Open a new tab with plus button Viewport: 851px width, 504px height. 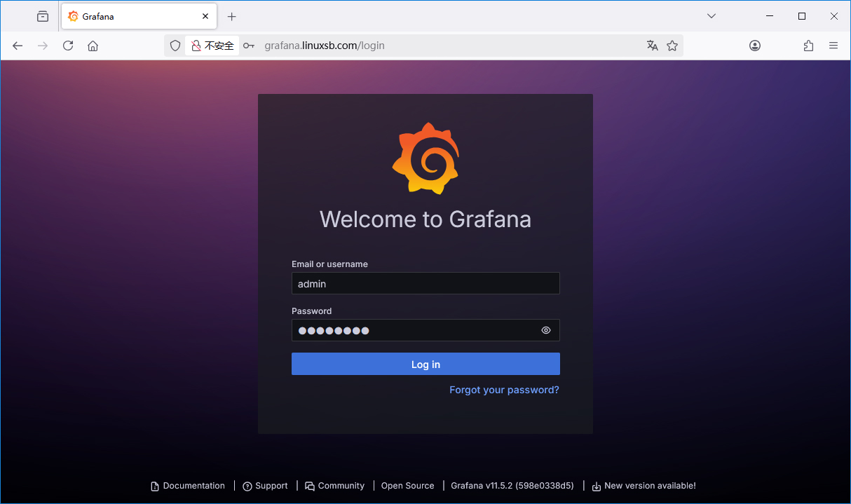[x=232, y=16]
